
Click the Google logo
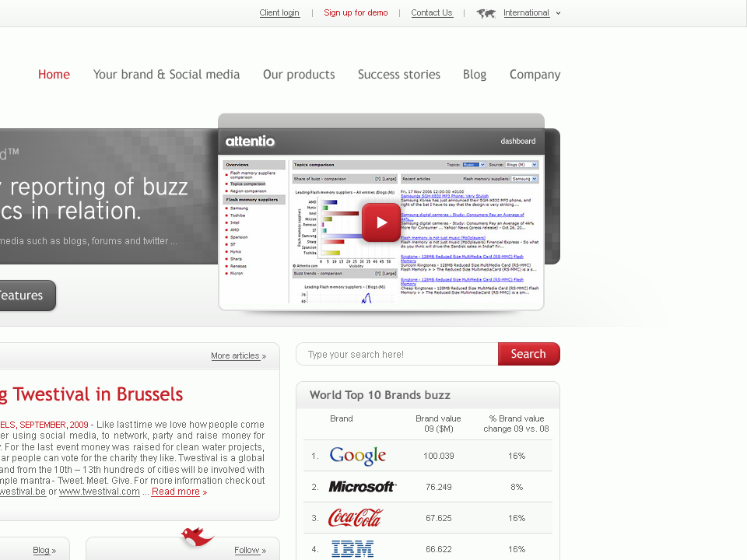coord(357,456)
